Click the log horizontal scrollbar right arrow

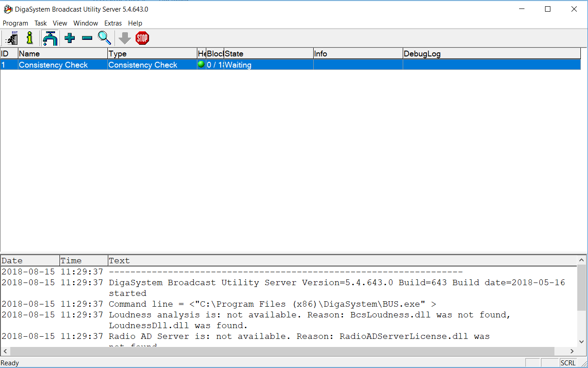coord(572,351)
